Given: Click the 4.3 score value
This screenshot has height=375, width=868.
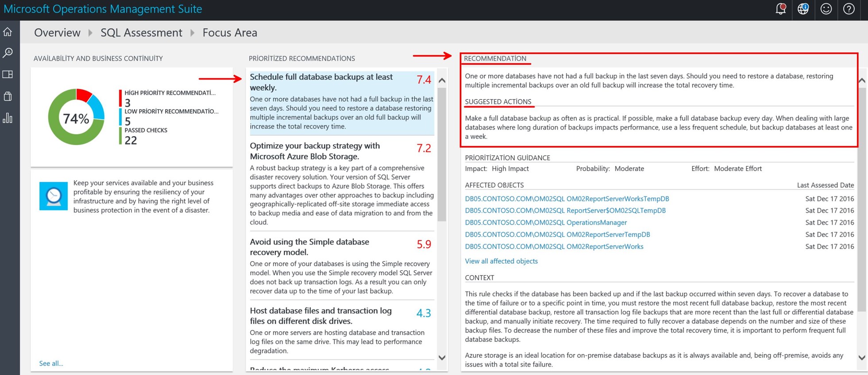Looking at the screenshot, I should click(x=424, y=313).
